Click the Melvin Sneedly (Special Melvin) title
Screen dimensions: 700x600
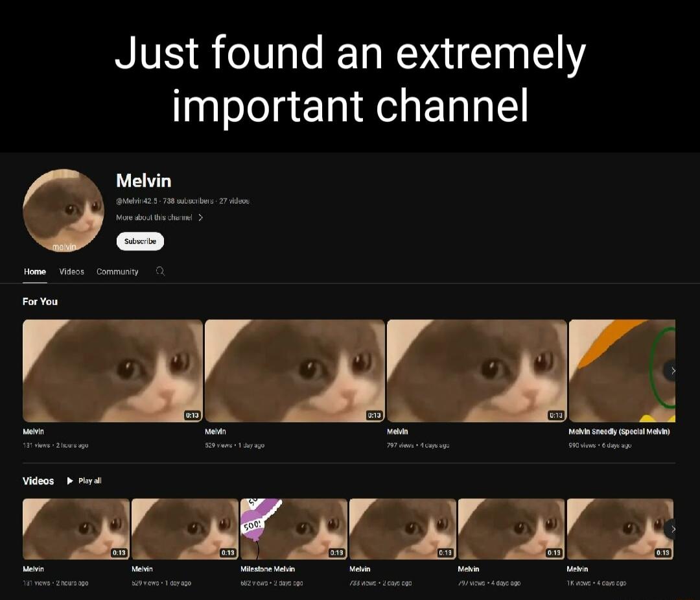(x=619, y=431)
